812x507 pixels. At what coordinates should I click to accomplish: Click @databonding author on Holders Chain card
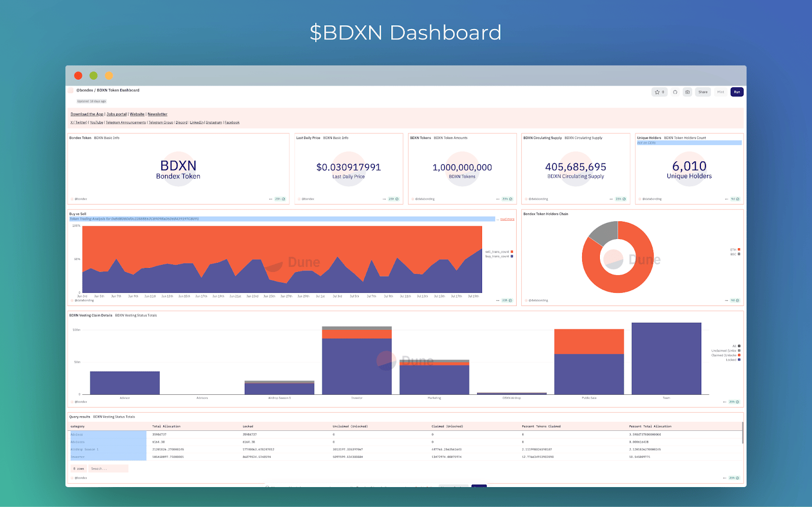click(x=538, y=300)
